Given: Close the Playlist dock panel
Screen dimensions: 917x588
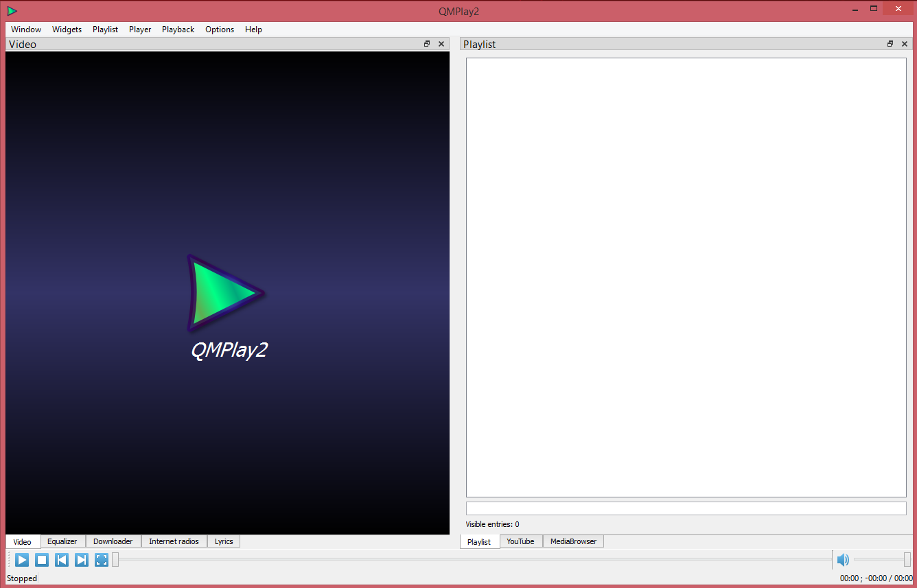Looking at the screenshot, I should [x=905, y=44].
